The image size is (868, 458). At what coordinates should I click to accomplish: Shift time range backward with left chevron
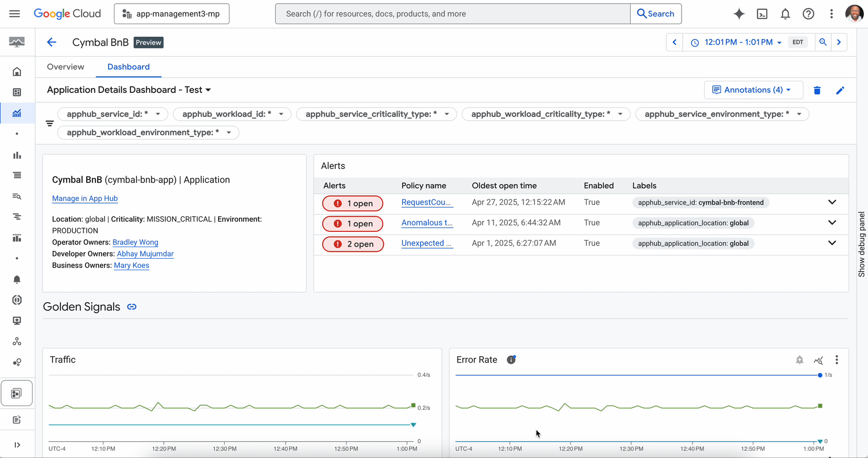[675, 42]
